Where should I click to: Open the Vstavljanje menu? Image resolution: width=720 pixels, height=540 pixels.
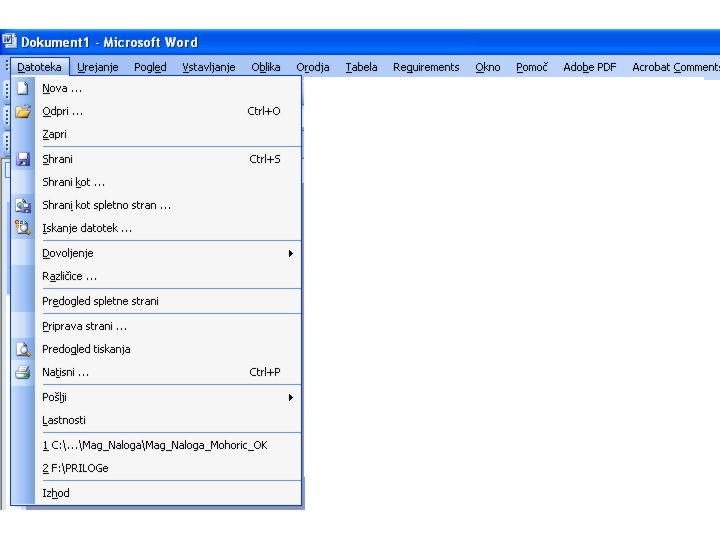208,67
